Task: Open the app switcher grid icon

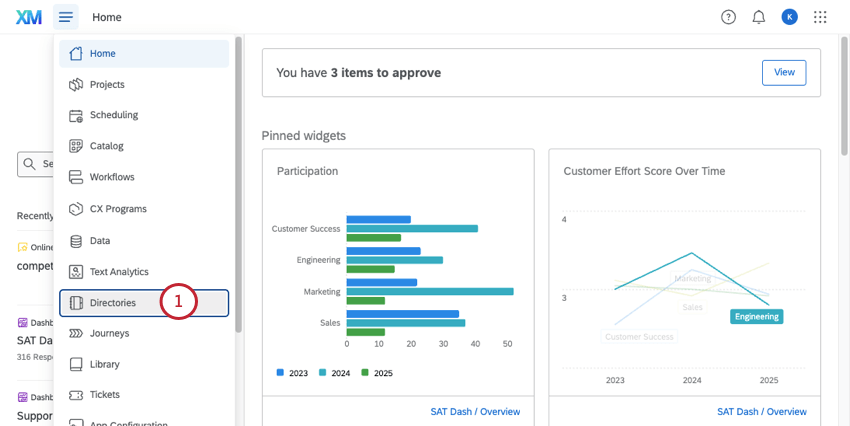Action: point(820,17)
